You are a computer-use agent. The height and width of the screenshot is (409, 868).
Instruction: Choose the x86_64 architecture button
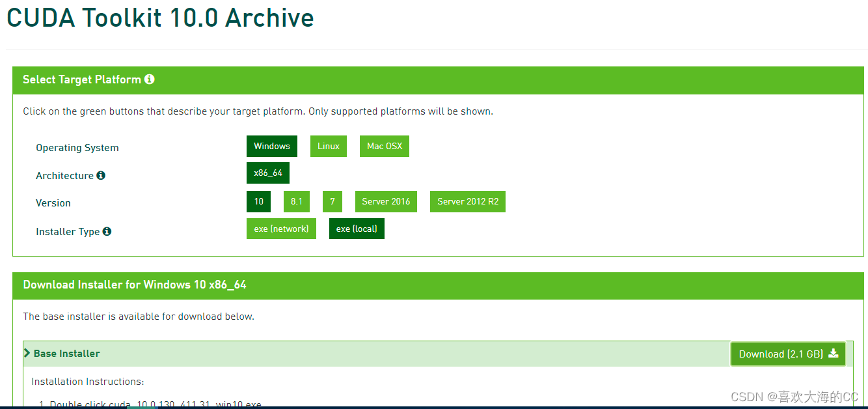268,173
